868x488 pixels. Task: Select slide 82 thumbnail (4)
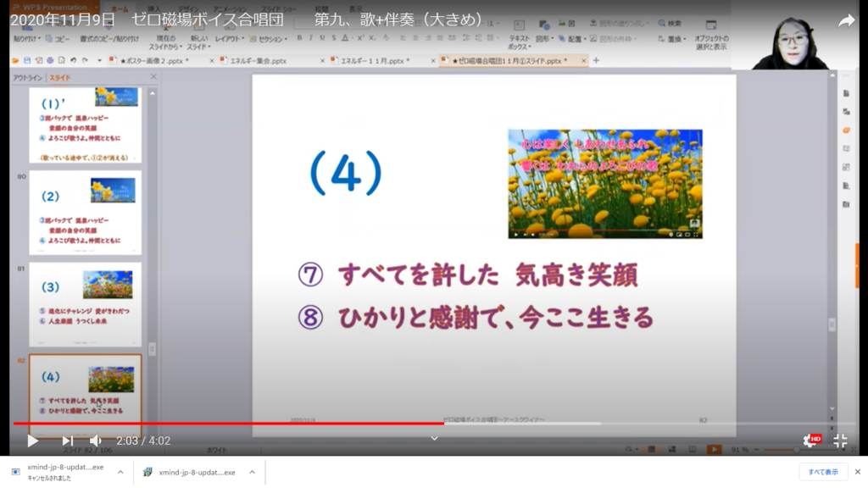(86, 395)
